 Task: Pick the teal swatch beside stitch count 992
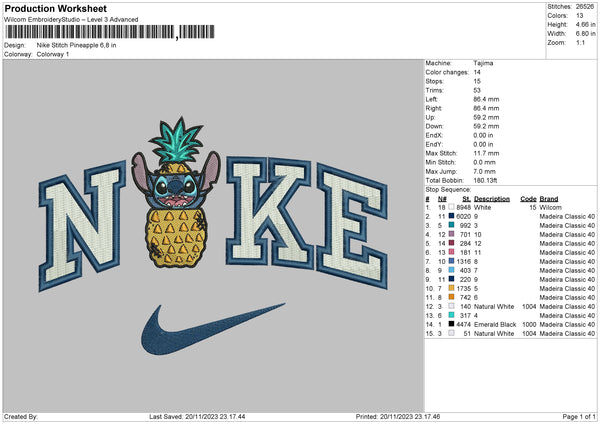(452, 225)
